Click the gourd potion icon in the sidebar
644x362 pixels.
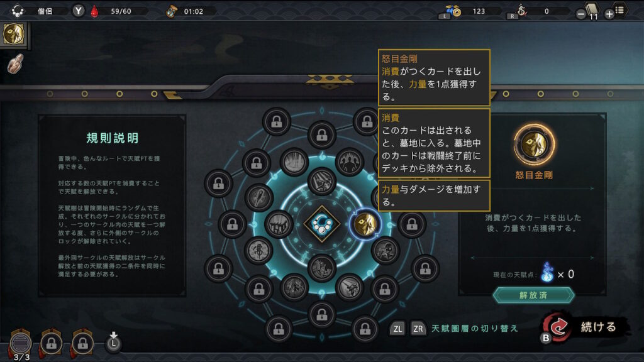(16, 63)
